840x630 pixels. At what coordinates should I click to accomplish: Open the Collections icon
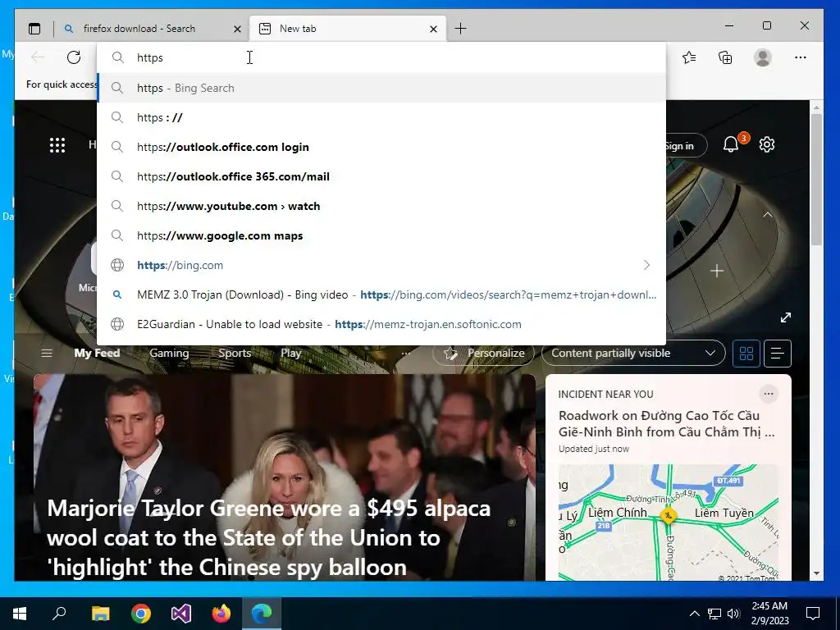(x=725, y=57)
